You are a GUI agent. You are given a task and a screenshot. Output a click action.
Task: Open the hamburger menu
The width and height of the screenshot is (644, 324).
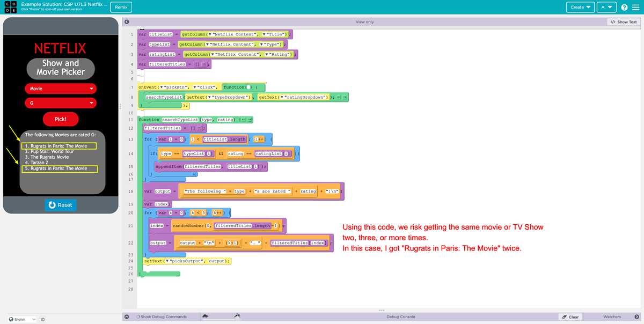point(636,7)
